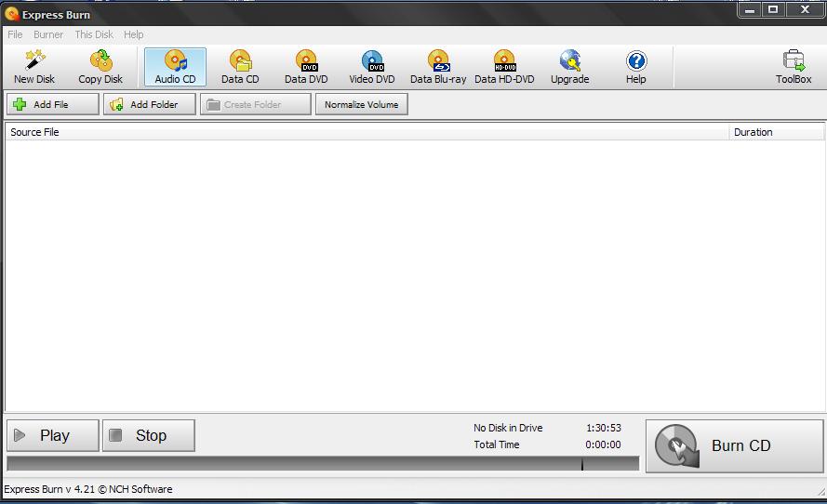Open the Copy Disk tool
This screenshot has height=504, width=827.
(100, 68)
